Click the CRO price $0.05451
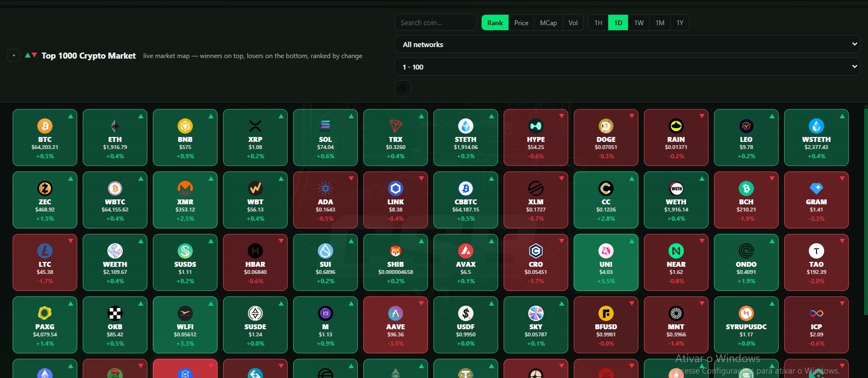The width and height of the screenshot is (868, 378). [x=536, y=272]
